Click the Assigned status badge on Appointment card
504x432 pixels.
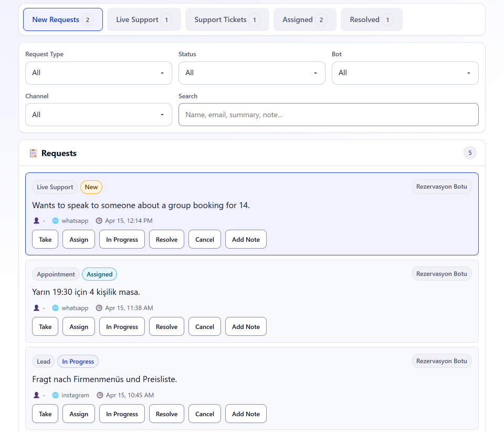pyautogui.click(x=100, y=274)
